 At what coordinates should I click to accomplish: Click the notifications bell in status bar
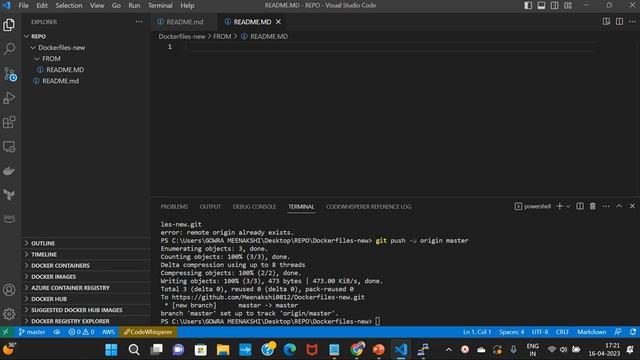point(633,332)
